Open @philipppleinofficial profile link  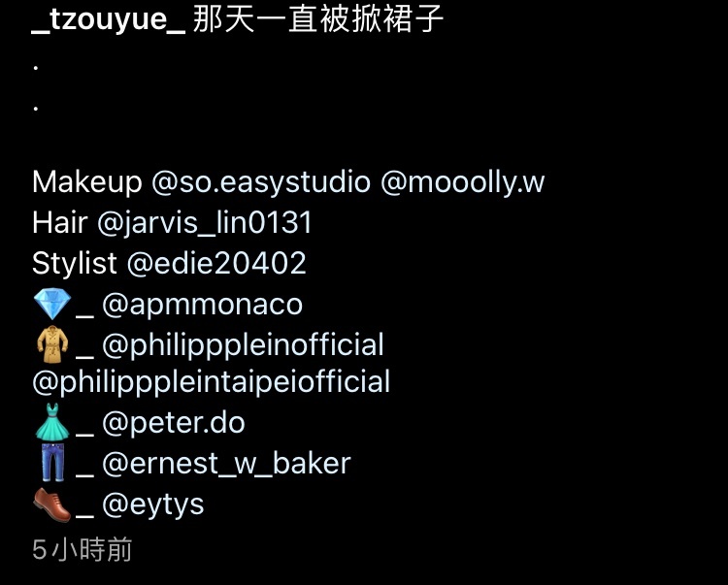(243, 345)
